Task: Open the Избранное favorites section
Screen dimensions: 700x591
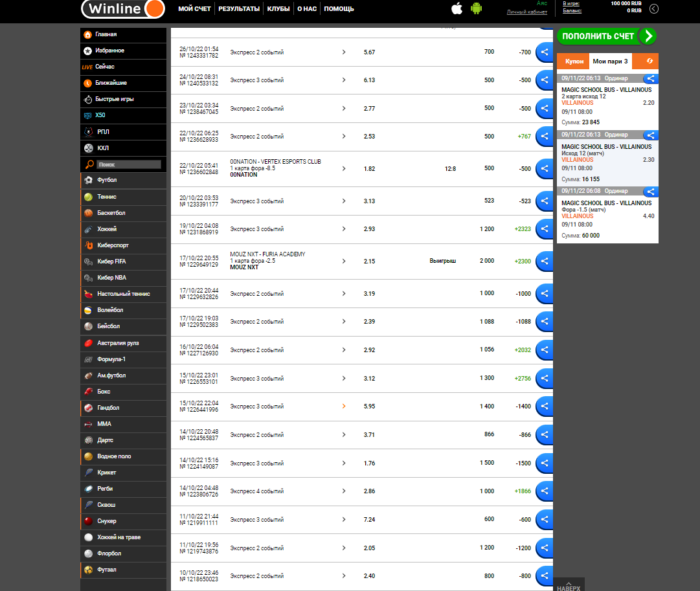Action: [109, 50]
